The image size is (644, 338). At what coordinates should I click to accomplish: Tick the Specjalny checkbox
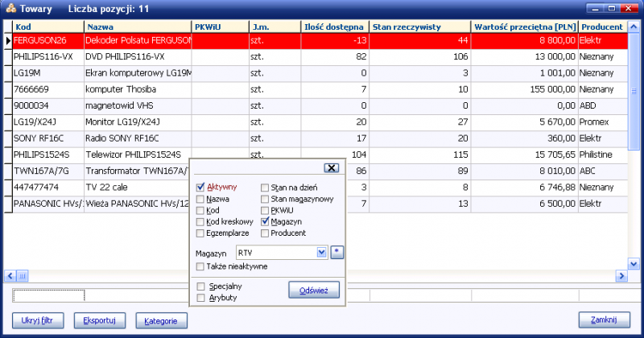click(200, 286)
